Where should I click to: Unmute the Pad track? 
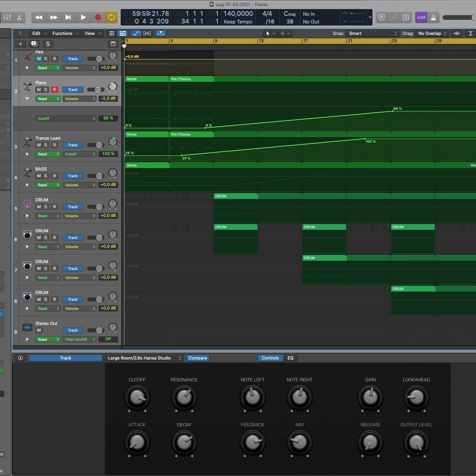point(39,59)
